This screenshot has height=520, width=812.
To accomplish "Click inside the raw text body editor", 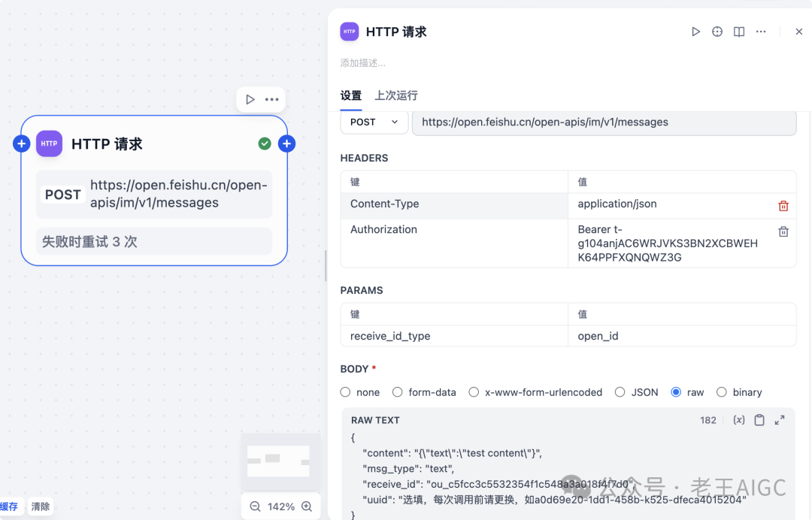I will pyautogui.click(x=568, y=476).
